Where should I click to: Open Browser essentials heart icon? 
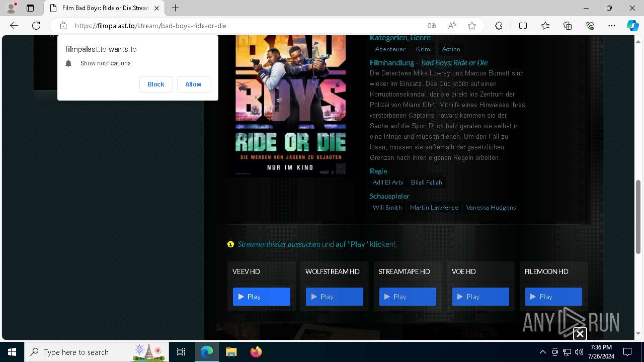click(590, 26)
